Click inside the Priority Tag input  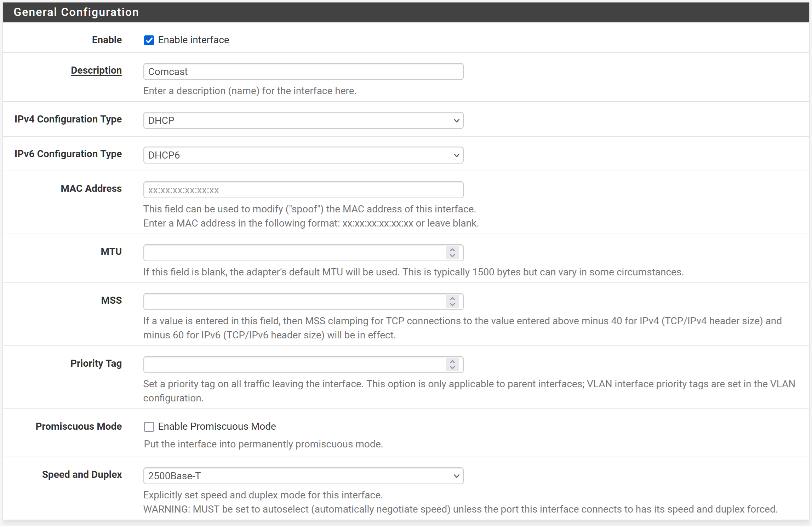coord(294,365)
